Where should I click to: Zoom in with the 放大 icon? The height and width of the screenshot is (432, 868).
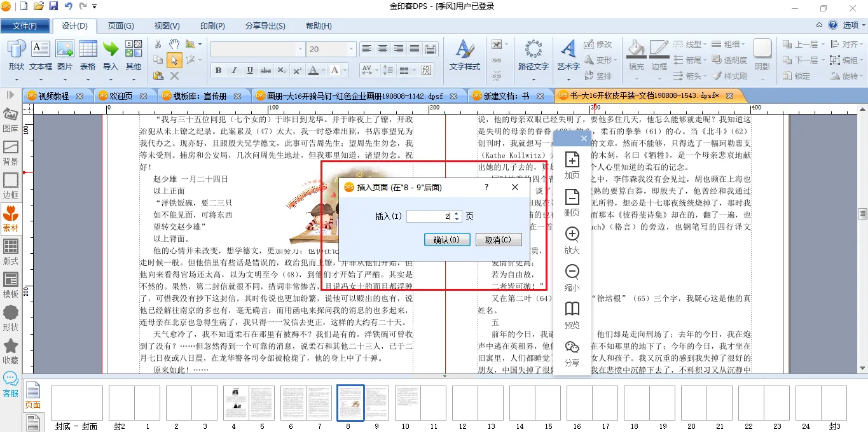(x=572, y=239)
